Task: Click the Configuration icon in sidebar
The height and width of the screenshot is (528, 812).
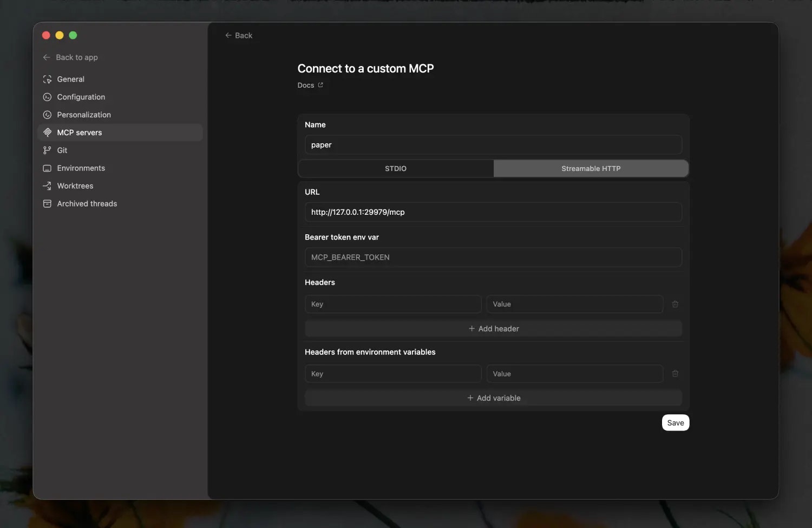Action: (x=48, y=97)
